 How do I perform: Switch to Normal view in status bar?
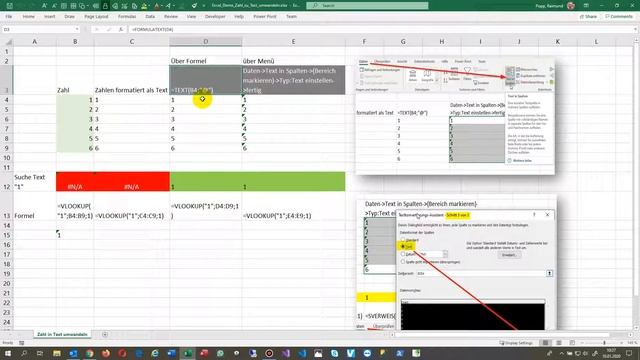(545, 343)
